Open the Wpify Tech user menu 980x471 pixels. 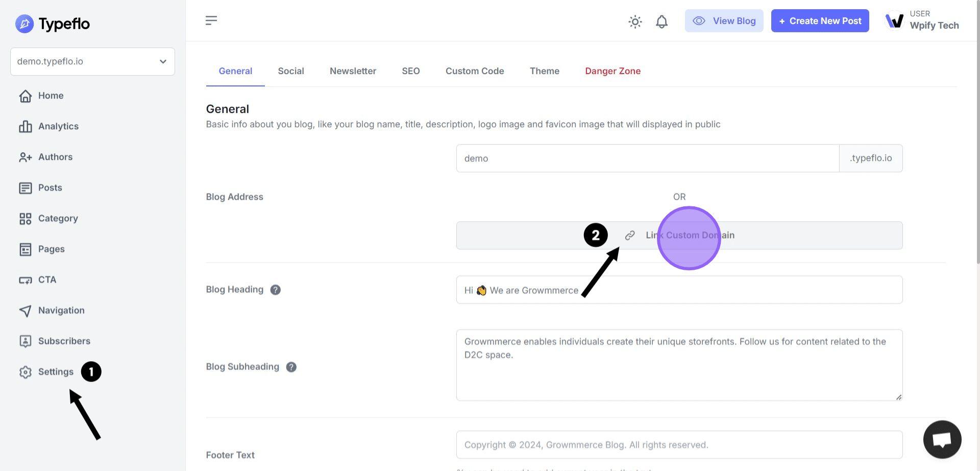click(x=923, y=20)
